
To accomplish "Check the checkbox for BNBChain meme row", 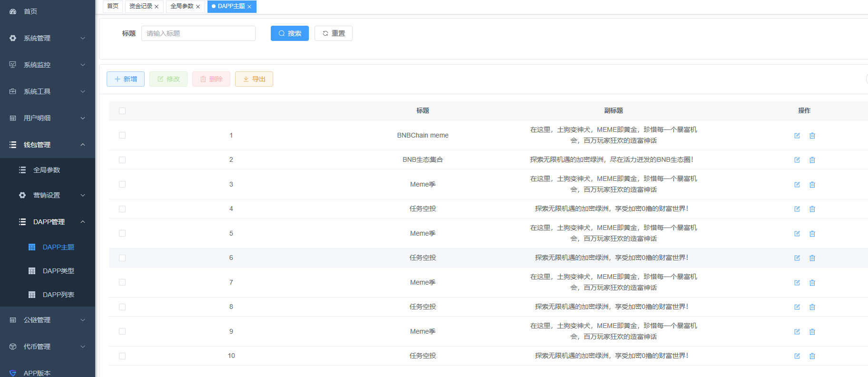I will click(x=122, y=135).
